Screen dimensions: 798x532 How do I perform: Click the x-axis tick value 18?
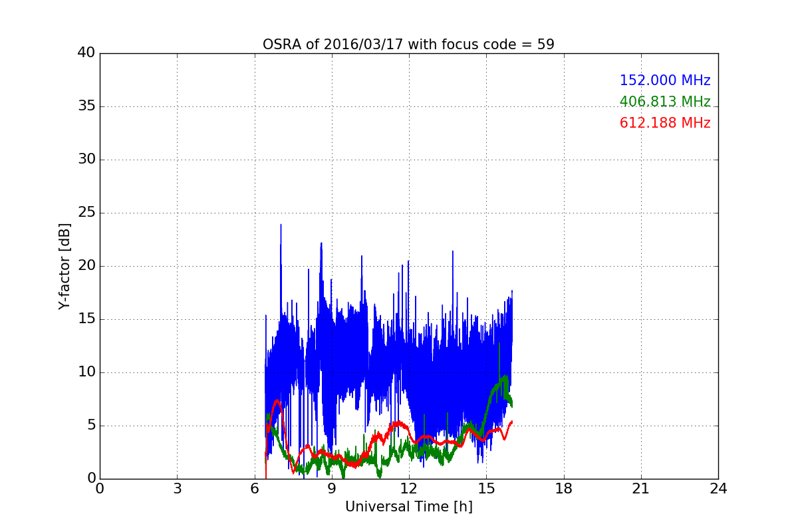coord(564,488)
